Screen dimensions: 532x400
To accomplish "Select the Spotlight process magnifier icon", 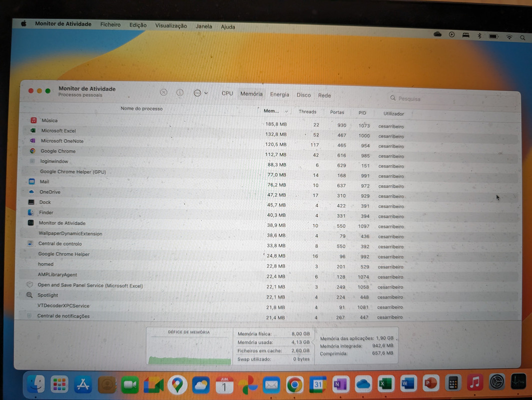I will point(30,294).
